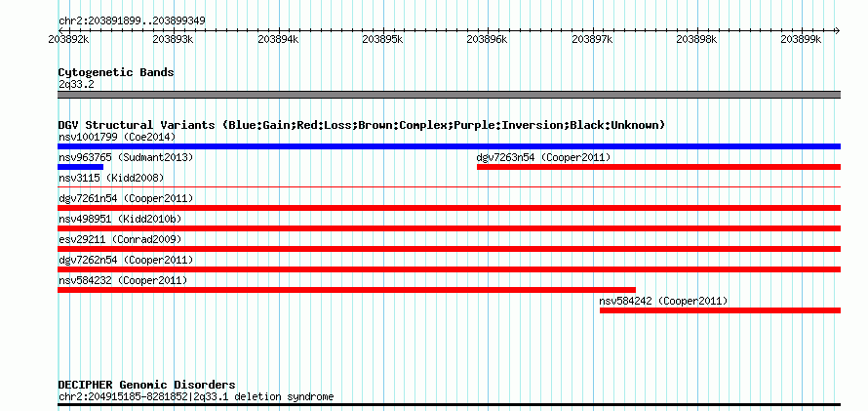Select the red nsv584232 bar
Image resolution: width=868 pixels, height=411 pixels.
click(346, 290)
